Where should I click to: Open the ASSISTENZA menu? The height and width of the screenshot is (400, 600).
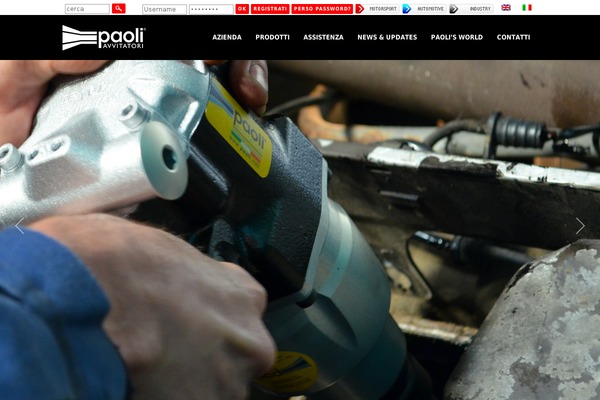click(x=323, y=37)
